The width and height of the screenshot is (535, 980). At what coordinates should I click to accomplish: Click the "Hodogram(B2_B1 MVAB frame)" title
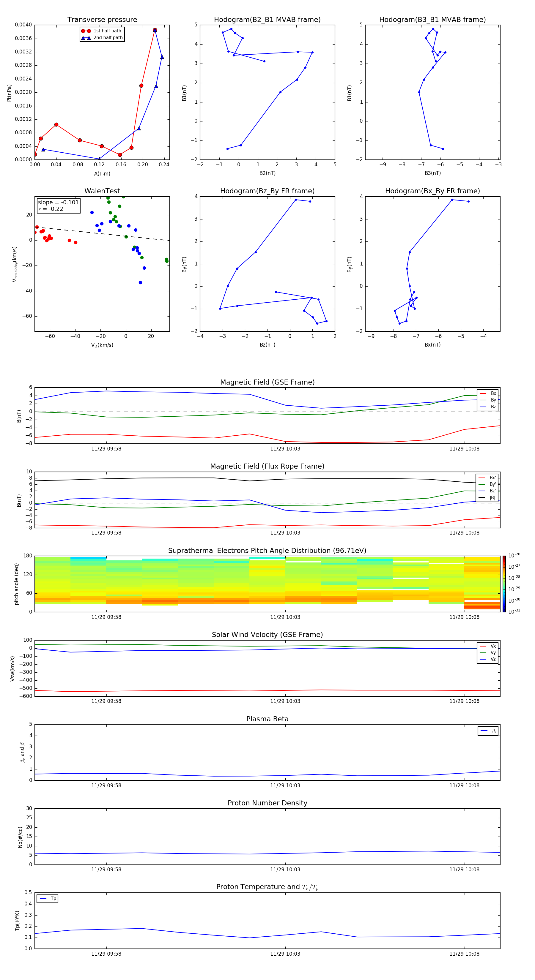[267, 20]
